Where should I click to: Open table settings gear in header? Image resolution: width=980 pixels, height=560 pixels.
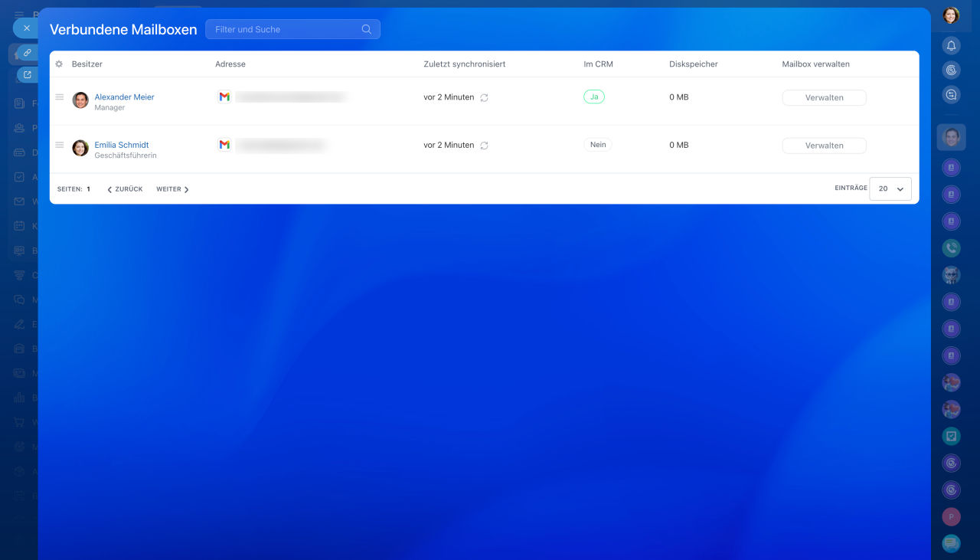tap(59, 64)
